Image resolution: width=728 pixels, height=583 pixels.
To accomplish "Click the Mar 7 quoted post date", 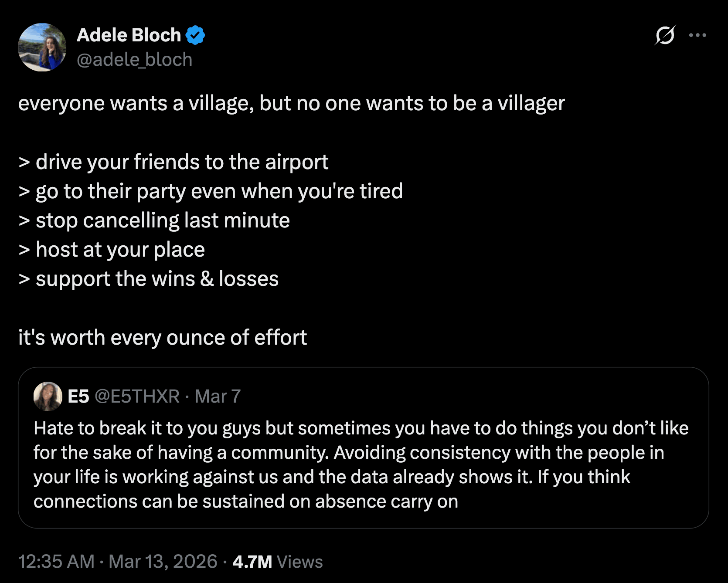I will pos(218,397).
